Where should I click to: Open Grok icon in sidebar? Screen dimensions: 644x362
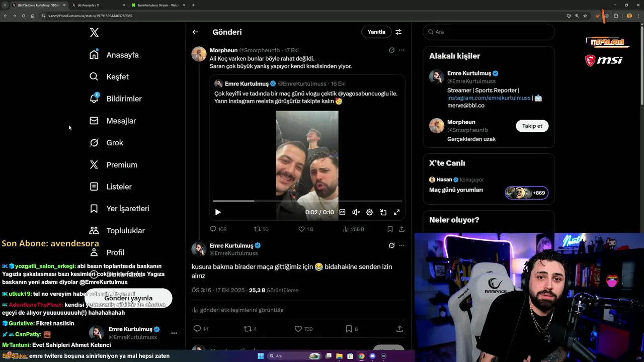(x=94, y=143)
